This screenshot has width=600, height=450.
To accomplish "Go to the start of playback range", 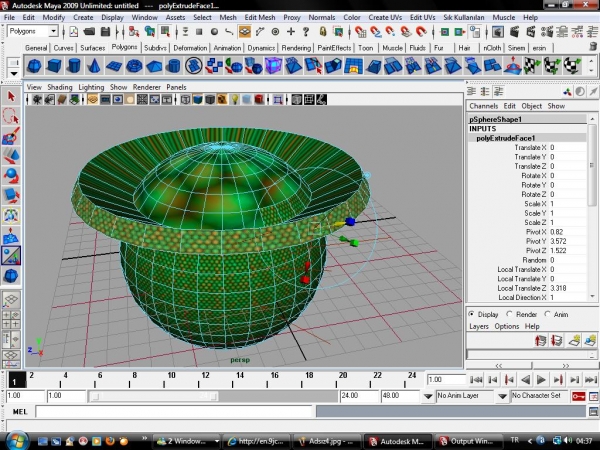I will pyautogui.click(x=476, y=380).
